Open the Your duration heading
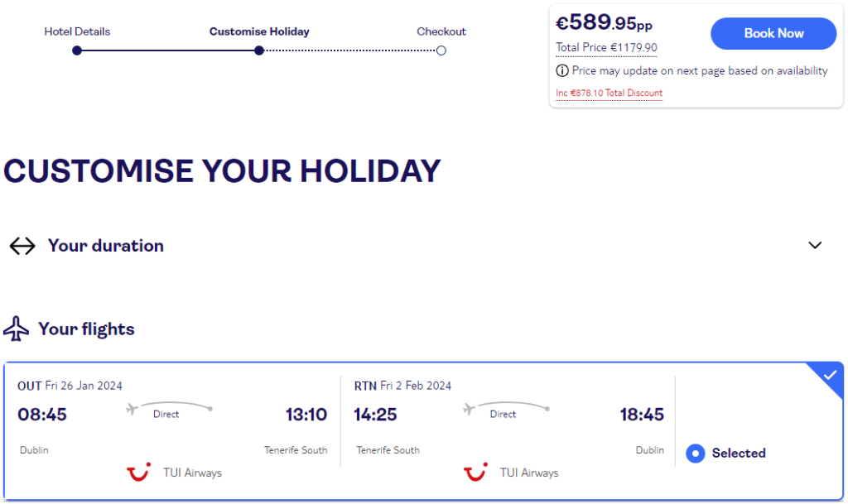 pyautogui.click(x=106, y=246)
